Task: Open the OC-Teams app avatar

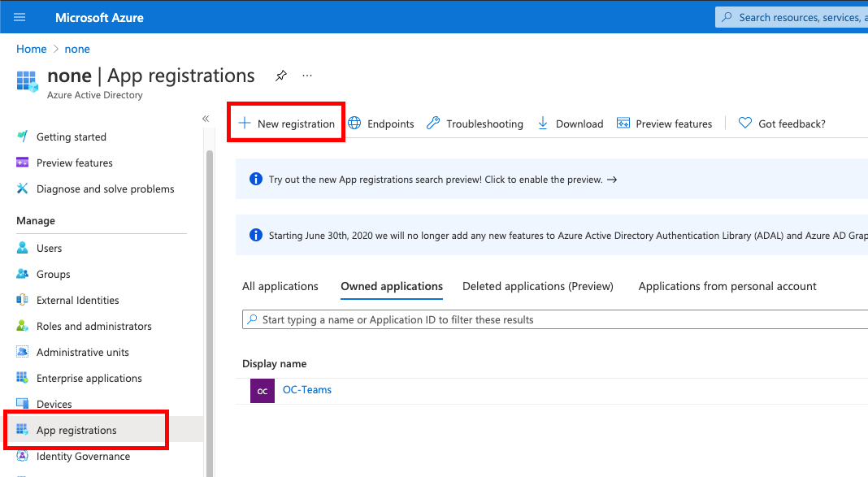Action: click(x=262, y=391)
